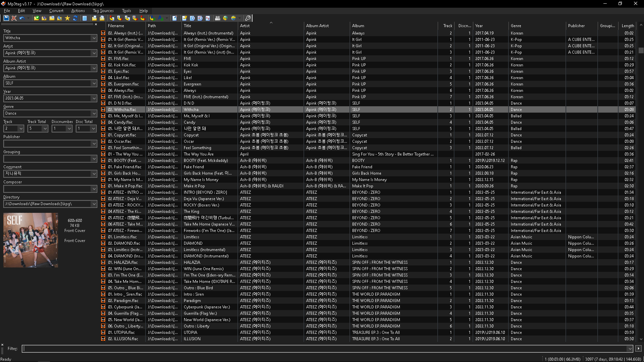The height and width of the screenshot is (362, 644).
Task: Expand the undo history dropdown arrow
Action: [x=28, y=18]
